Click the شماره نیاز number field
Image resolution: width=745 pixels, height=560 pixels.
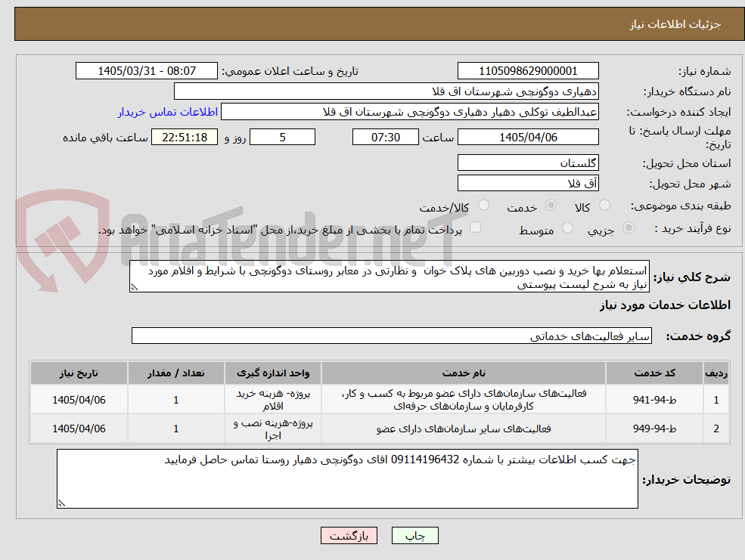click(x=528, y=71)
